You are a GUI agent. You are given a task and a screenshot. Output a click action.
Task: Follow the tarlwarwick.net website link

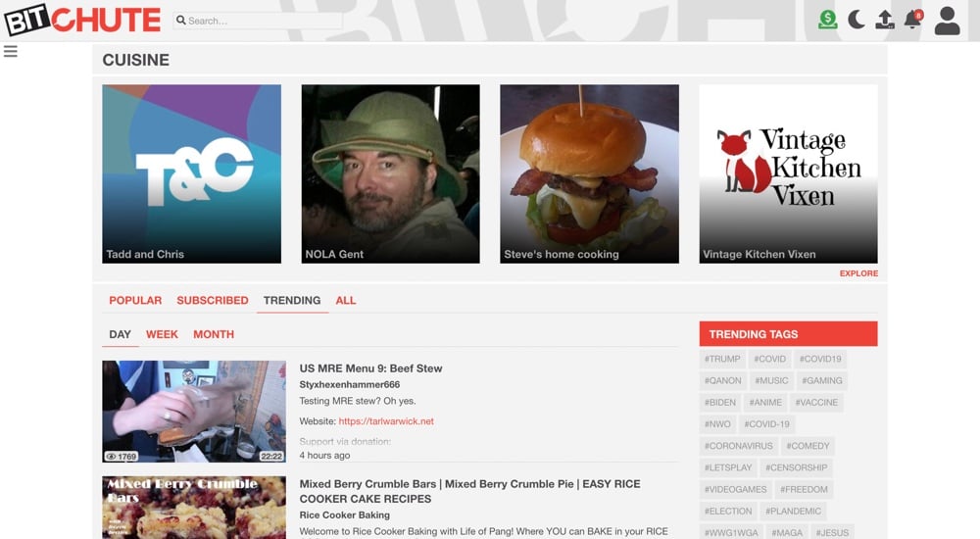(x=386, y=421)
